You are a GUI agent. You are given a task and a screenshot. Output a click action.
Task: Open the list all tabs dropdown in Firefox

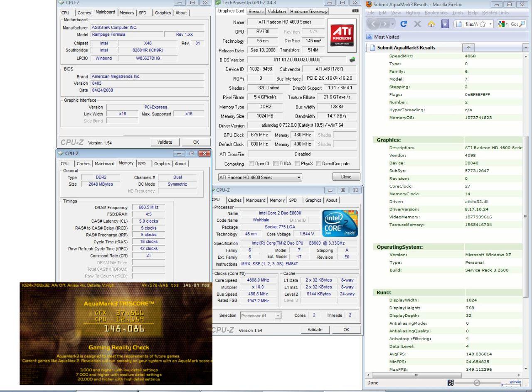[x=525, y=48]
